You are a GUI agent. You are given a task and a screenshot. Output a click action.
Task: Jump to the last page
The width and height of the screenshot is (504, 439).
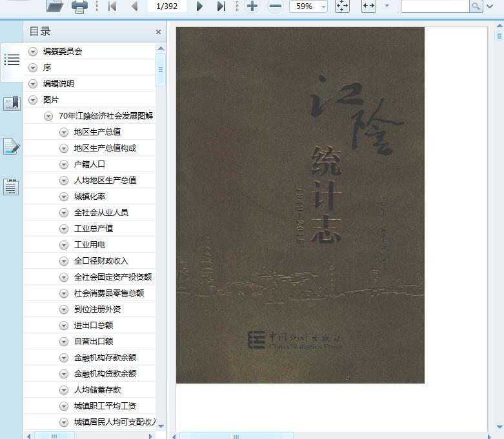coord(221,6)
